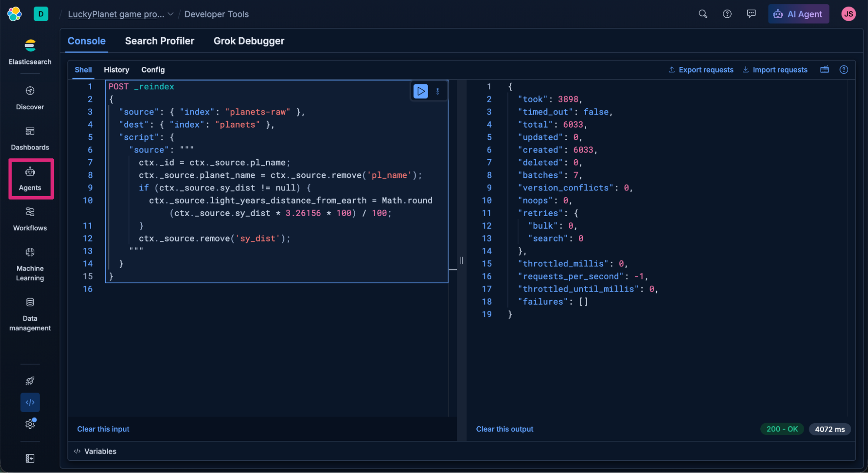Select the History sub-tab

click(x=116, y=69)
